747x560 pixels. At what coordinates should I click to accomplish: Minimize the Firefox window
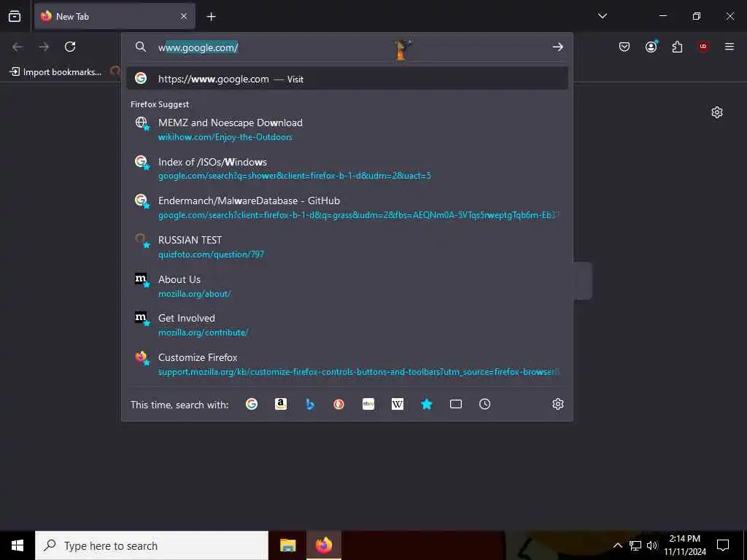662,16
